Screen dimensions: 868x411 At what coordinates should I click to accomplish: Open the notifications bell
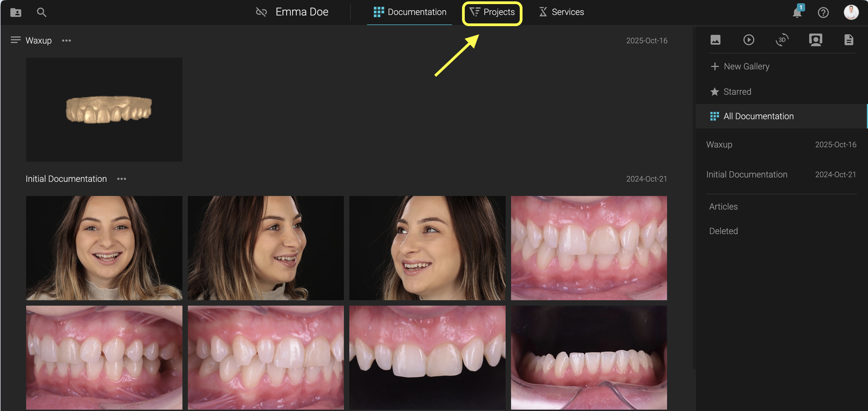click(x=797, y=13)
